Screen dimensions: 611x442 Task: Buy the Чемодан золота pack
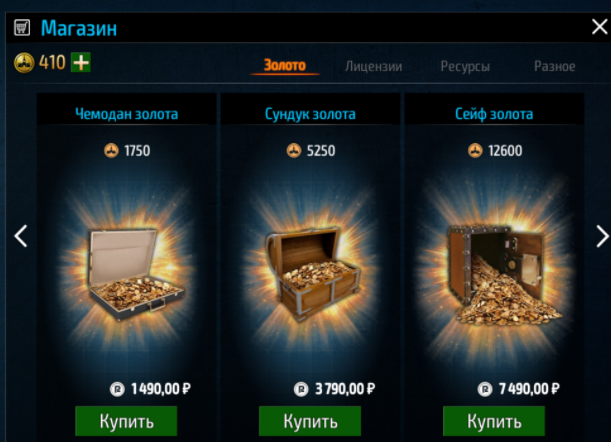(x=126, y=421)
